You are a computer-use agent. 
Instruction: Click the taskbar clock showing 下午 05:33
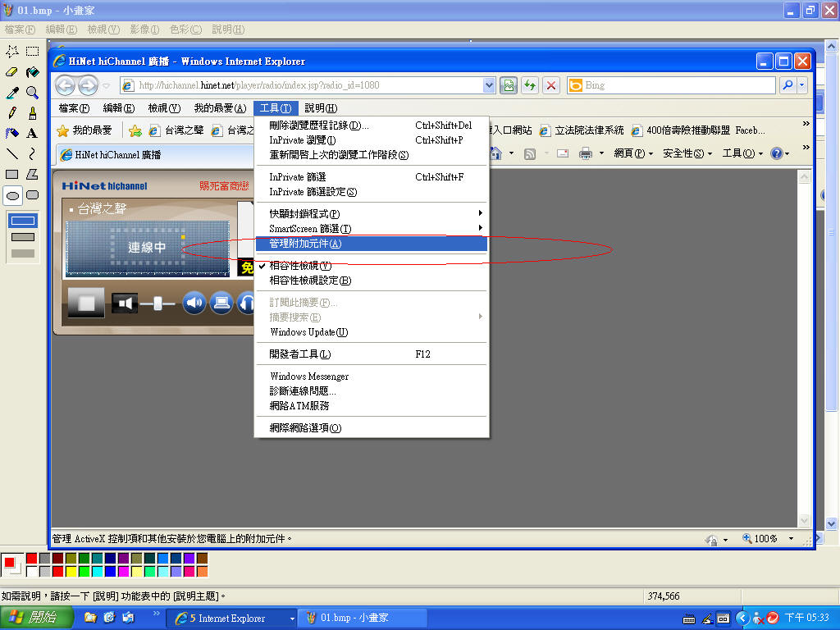(x=806, y=619)
